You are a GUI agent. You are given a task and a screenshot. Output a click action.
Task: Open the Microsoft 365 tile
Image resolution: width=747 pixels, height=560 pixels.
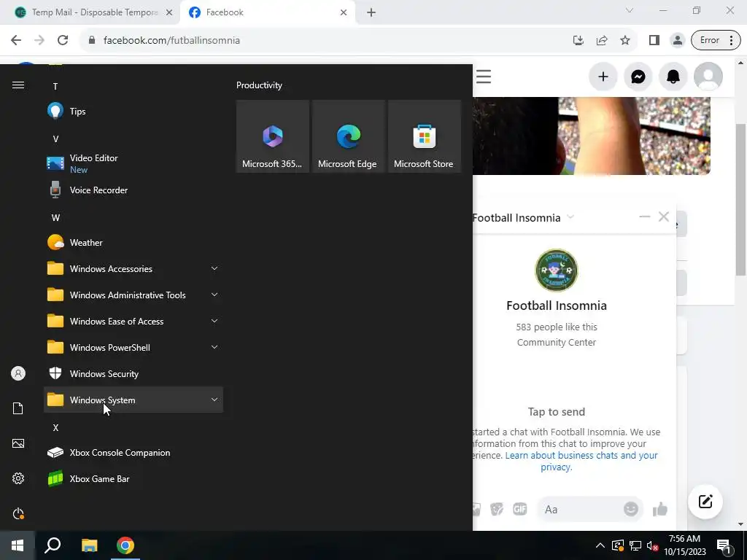[273, 136]
